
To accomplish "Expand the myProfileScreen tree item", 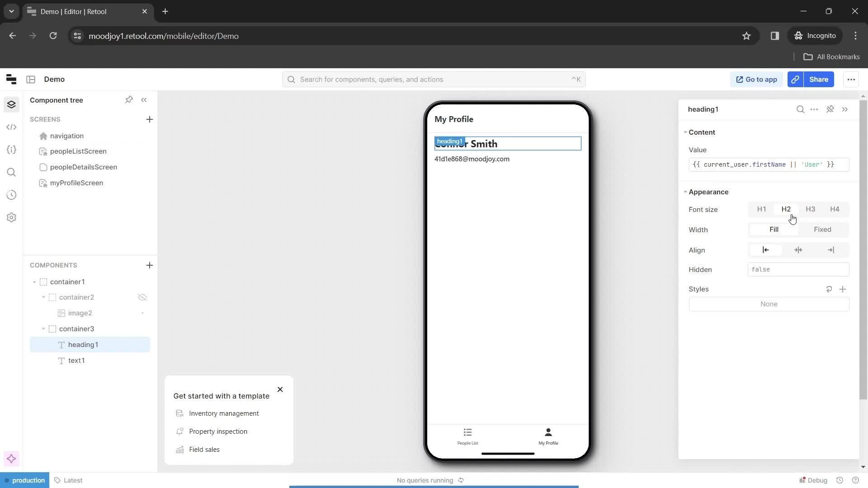I will (33, 183).
